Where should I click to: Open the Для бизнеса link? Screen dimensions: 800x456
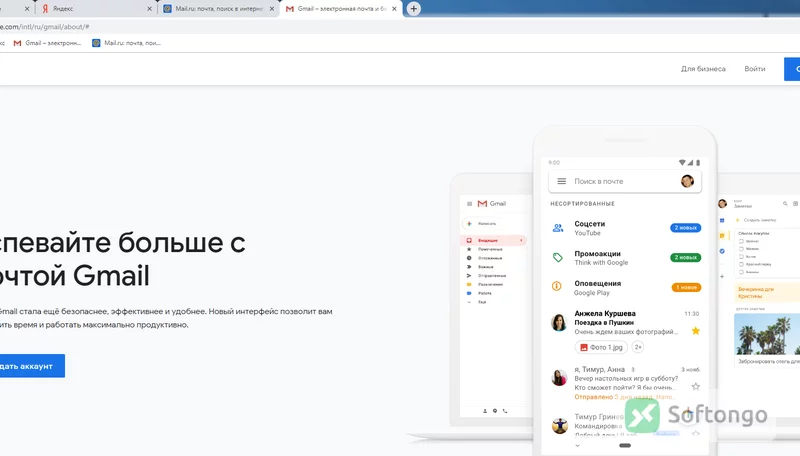[x=703, y=69]
